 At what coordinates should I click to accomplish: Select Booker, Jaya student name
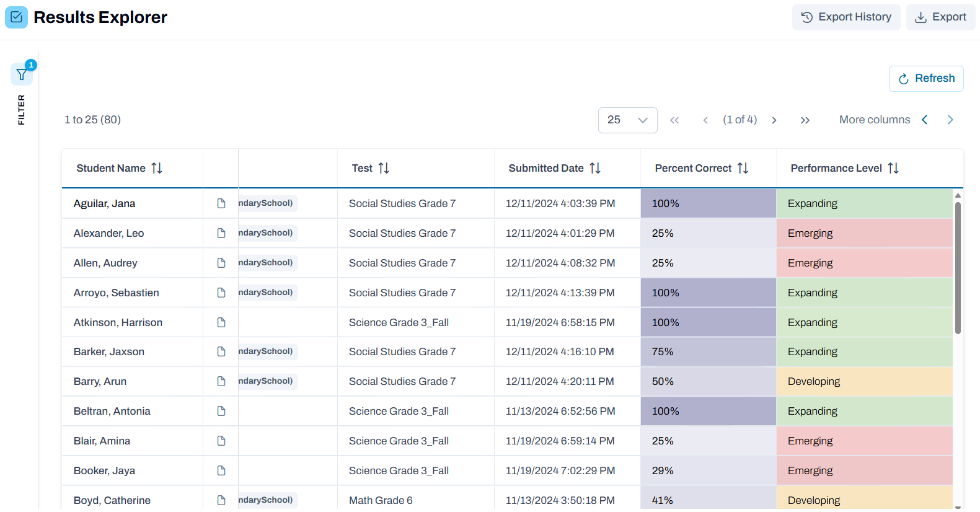click(105, 470)
